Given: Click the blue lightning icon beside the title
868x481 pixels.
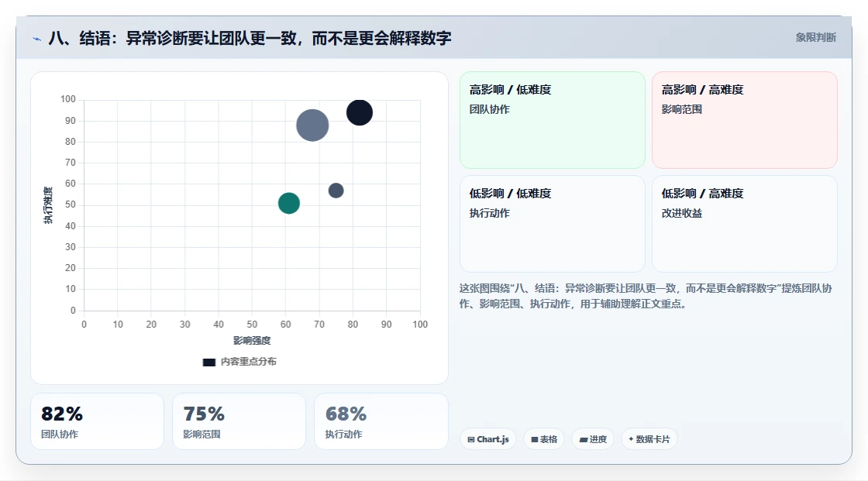Looking at the screenshot, I should [37, 39].
